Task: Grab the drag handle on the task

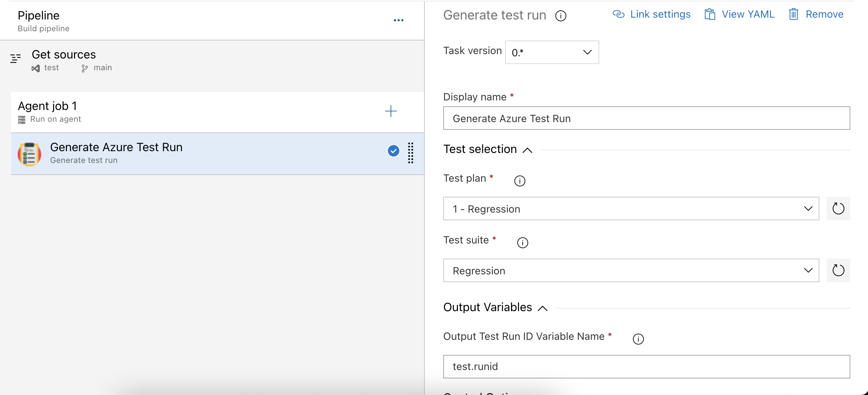Action: [x=411, y=154]
